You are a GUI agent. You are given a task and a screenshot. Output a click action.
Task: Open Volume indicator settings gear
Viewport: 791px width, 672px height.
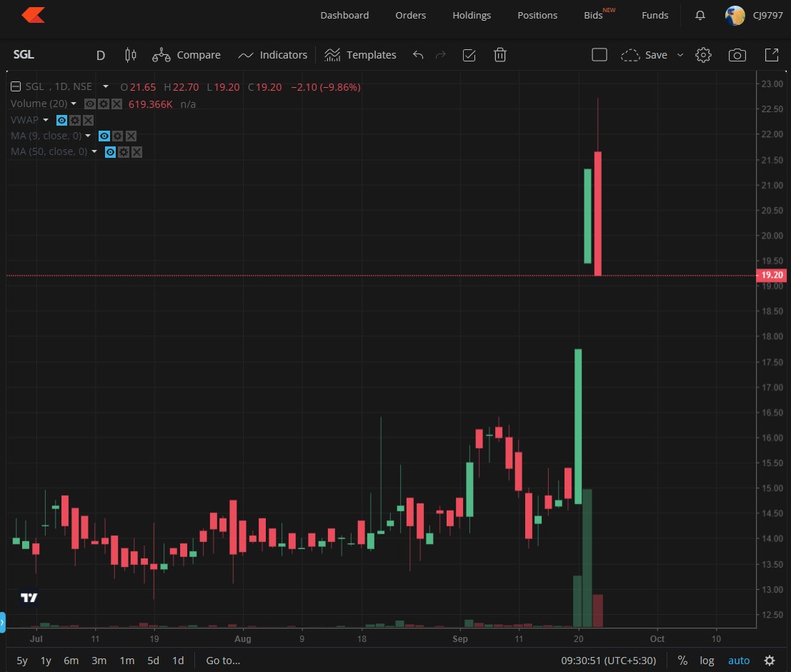tap(104, 104)
